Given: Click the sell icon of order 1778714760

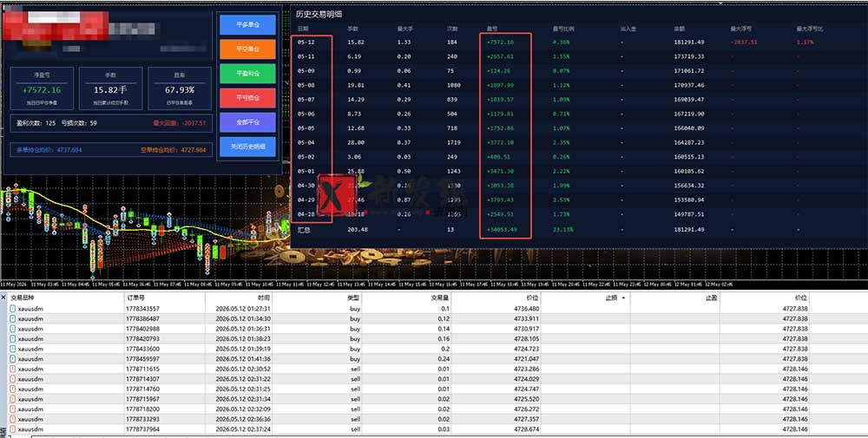Looking at the screenshot, I should pyautogui.click(x=13, y=389).
